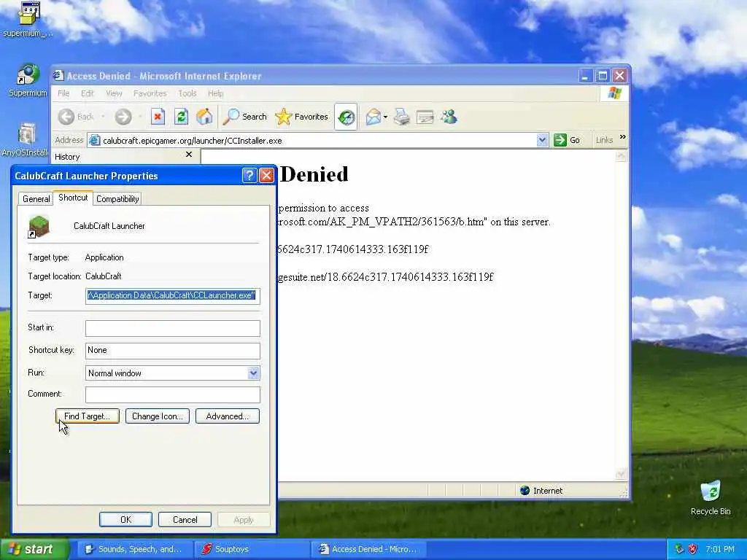The height and width of the screenshot is (560, 747).
Task: Select the AnyOSInstall desktop icon
Action: [26, 140]
